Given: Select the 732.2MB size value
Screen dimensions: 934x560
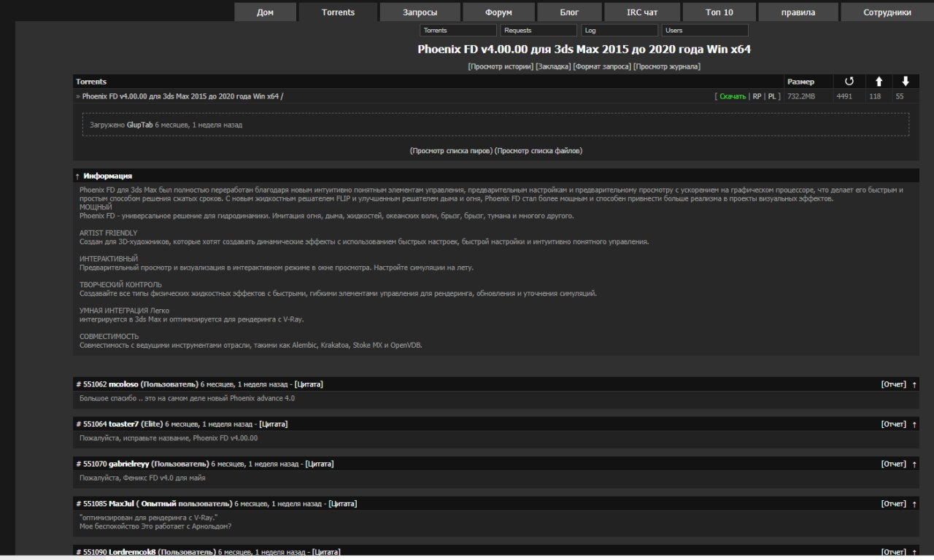Looking at the screenshot, I should (x=801, y=96).
